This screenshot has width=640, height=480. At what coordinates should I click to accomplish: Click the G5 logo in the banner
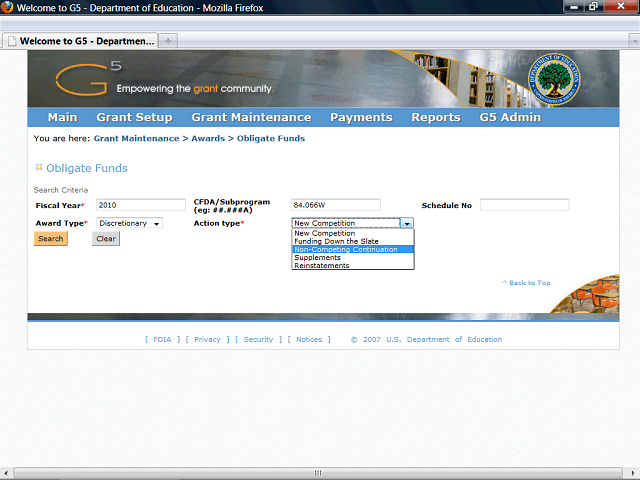point(89,78)
